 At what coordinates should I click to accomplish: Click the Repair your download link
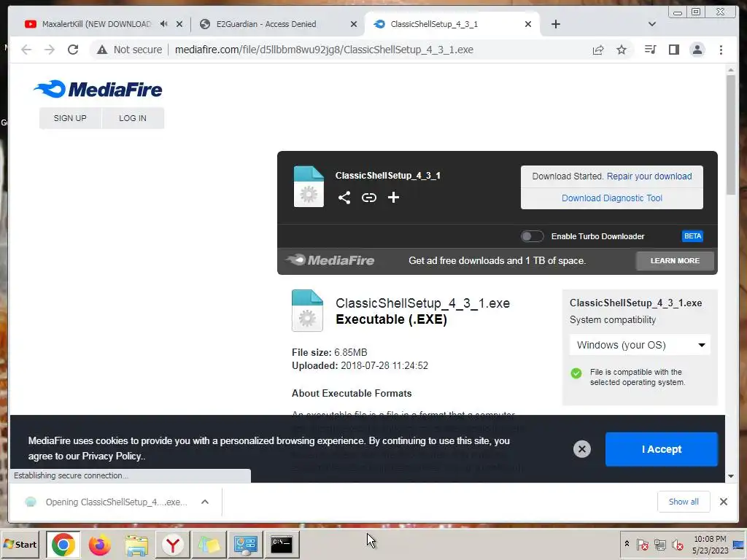(649, 176)
